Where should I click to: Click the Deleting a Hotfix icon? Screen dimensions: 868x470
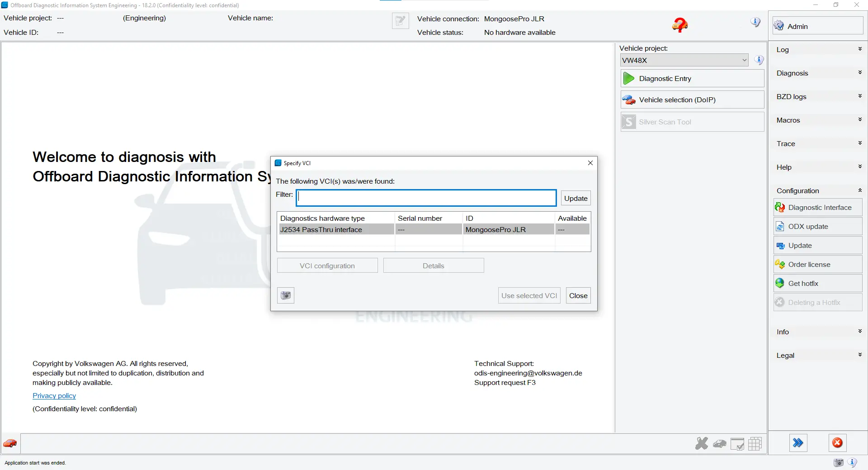[x=780, y=302]
